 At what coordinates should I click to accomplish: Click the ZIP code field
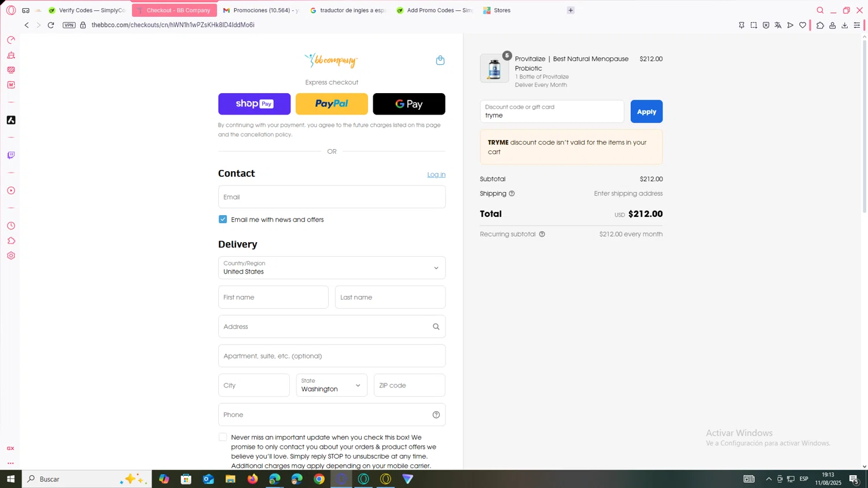tap(410, 385)
